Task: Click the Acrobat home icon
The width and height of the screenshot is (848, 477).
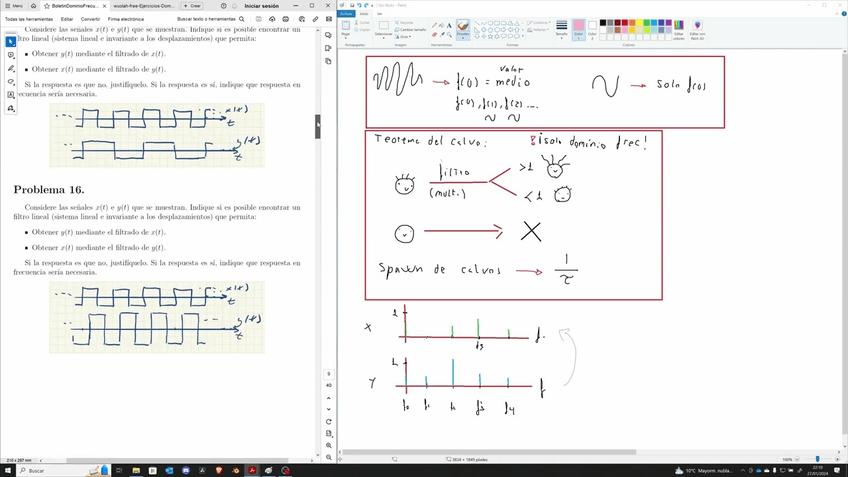Action: tap(33, 6)
